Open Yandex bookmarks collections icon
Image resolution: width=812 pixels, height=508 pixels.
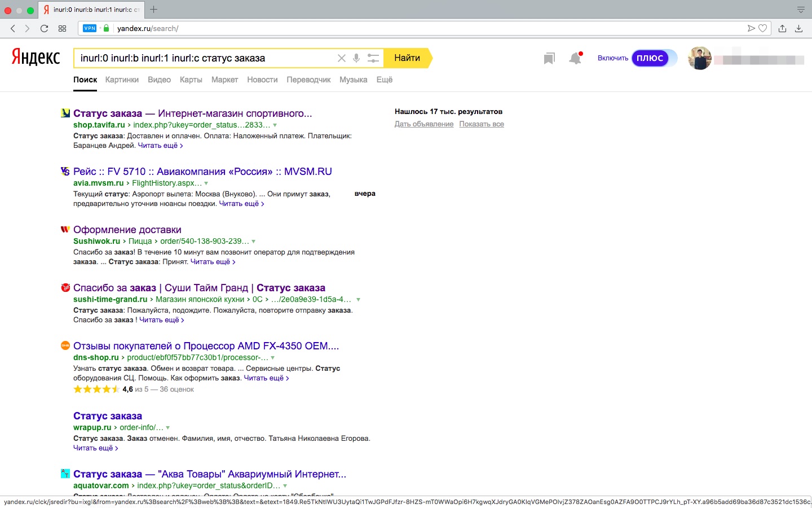549,58
